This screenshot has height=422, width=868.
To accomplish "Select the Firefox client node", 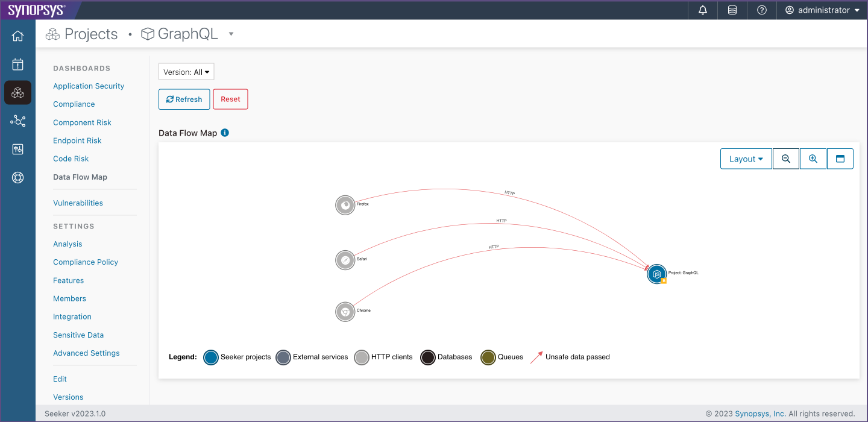I will tap(345, 205).
